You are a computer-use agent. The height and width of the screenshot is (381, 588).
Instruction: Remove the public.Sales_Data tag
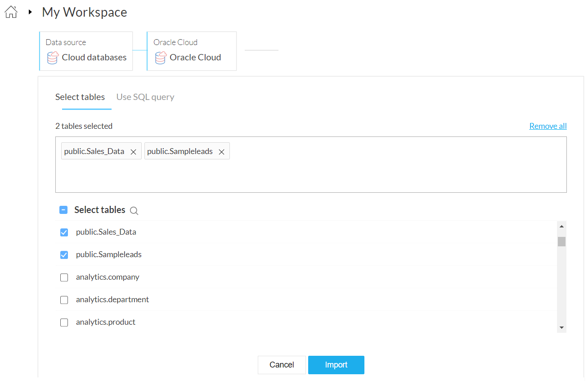133,152
